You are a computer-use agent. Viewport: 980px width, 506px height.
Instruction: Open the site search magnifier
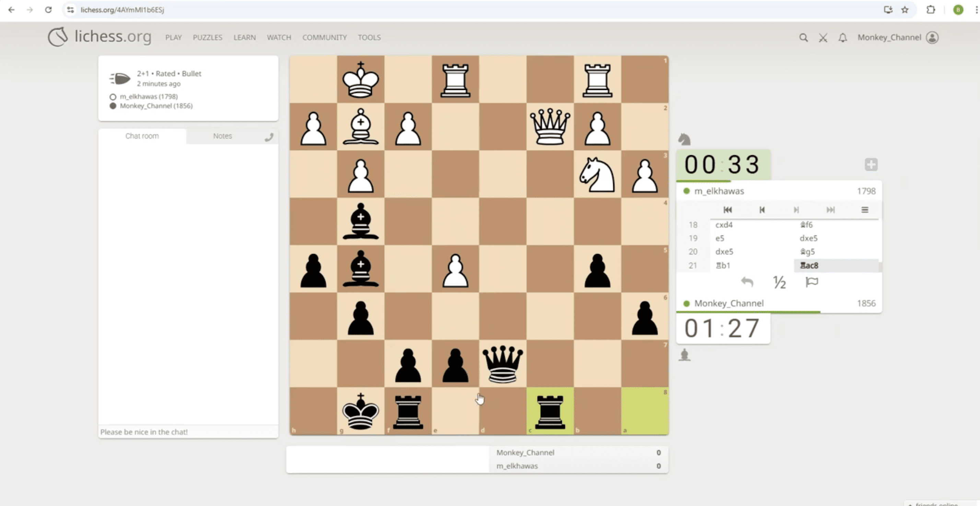click(803, 38)
